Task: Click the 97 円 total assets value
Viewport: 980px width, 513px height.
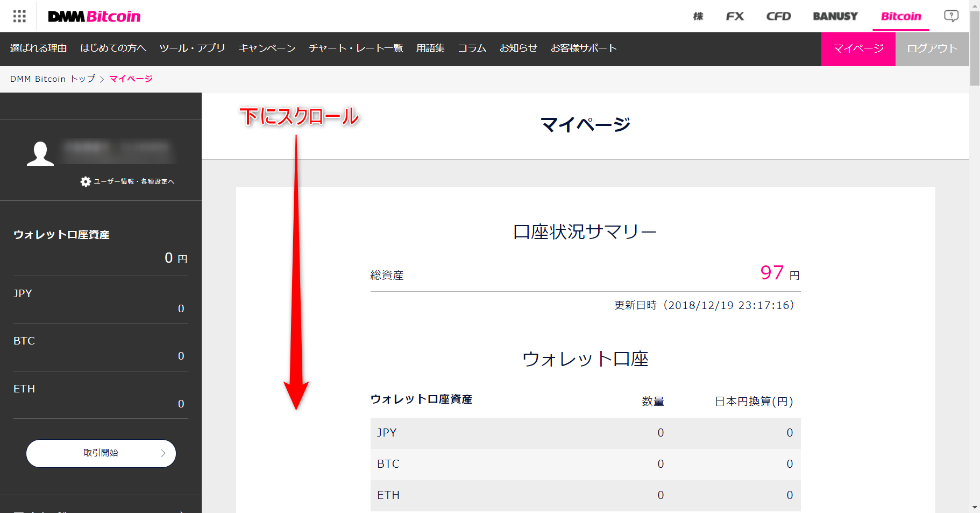Action: tap(780, 273)
